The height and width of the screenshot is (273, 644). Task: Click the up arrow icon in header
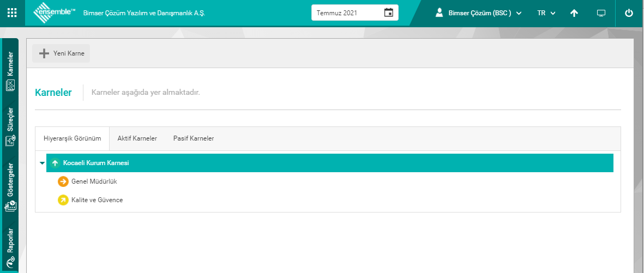(574, 13)
